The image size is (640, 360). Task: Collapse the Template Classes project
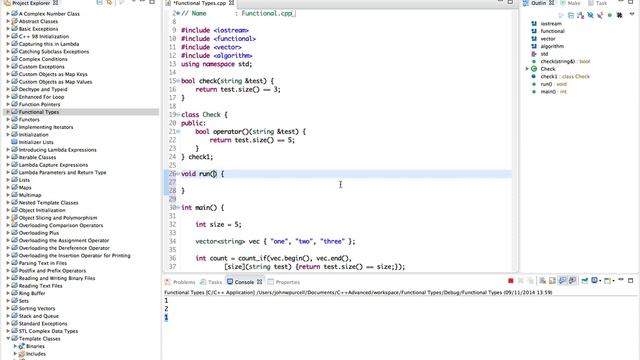pos(8,339)
